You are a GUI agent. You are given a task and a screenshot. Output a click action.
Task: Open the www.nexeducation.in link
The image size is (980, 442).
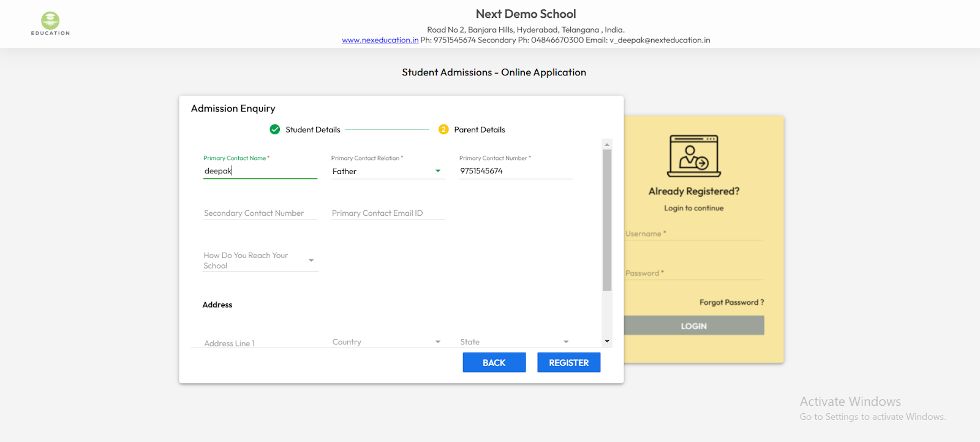pyautogui.click(x=380, y=40)
